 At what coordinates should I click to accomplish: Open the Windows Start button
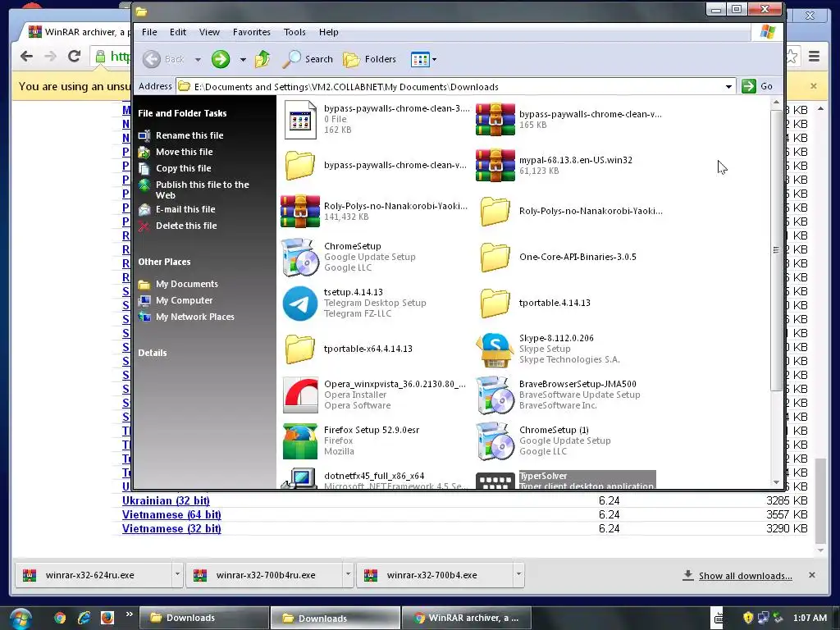[21, 619]
